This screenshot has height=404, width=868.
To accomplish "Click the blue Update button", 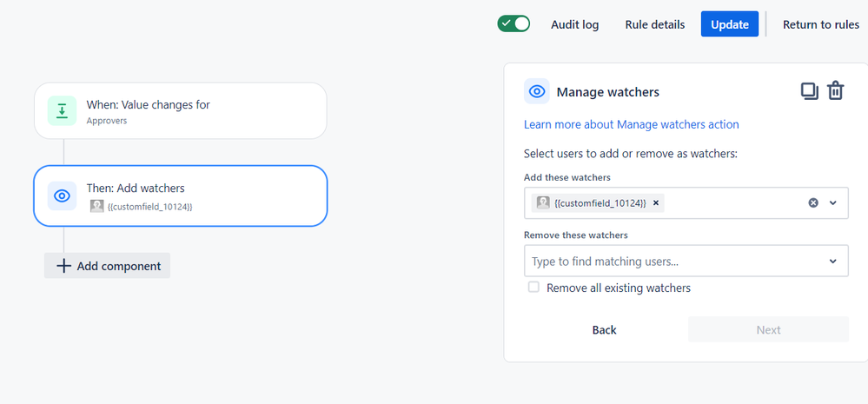I will tap(730, 24).
